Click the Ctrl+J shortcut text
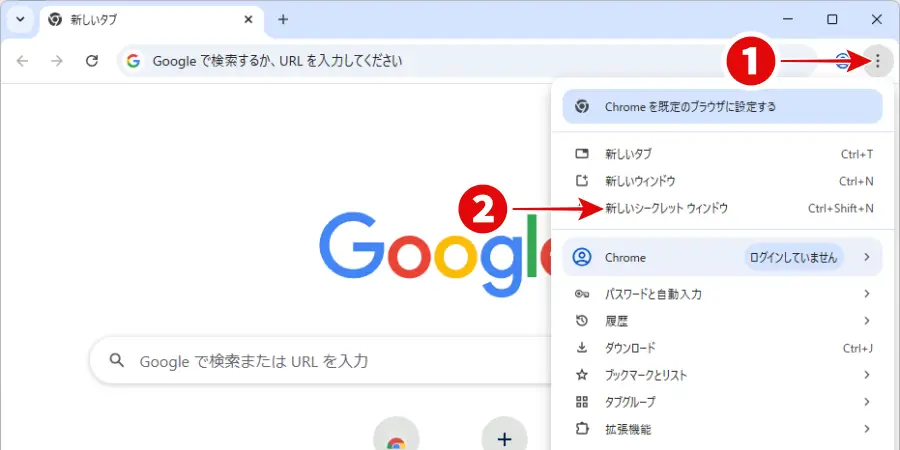The image size is (900, 450). [858, 348]
